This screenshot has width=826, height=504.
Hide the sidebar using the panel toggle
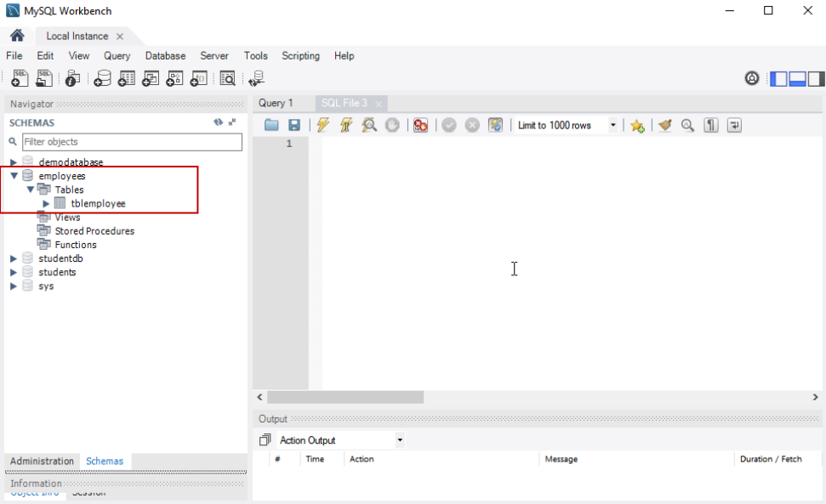coord(778,77)
